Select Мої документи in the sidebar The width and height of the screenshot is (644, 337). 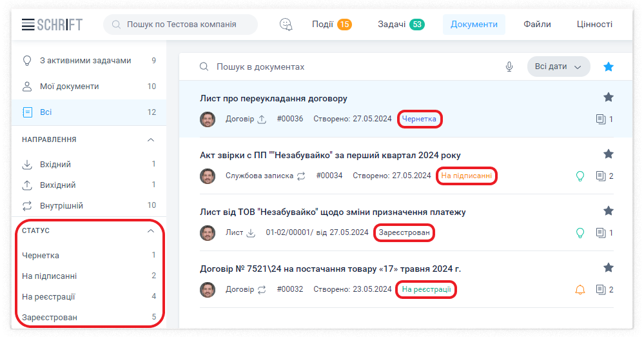click(69, 87)
